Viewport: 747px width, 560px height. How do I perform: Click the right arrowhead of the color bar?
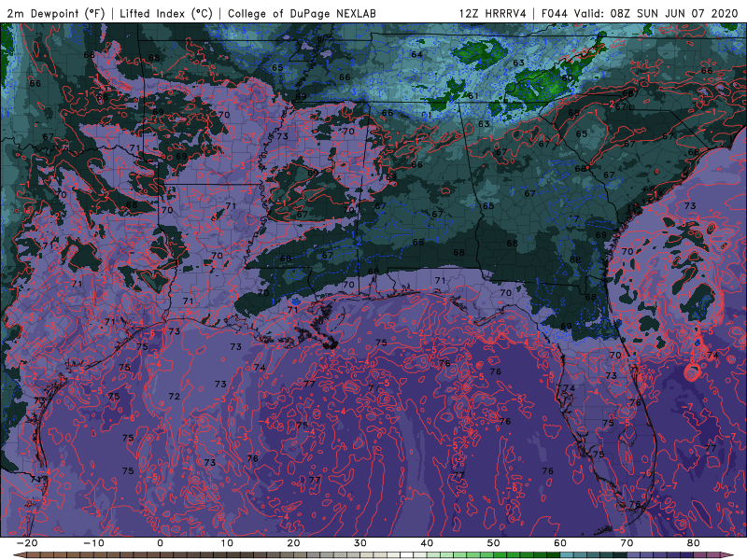coord(727,555)
